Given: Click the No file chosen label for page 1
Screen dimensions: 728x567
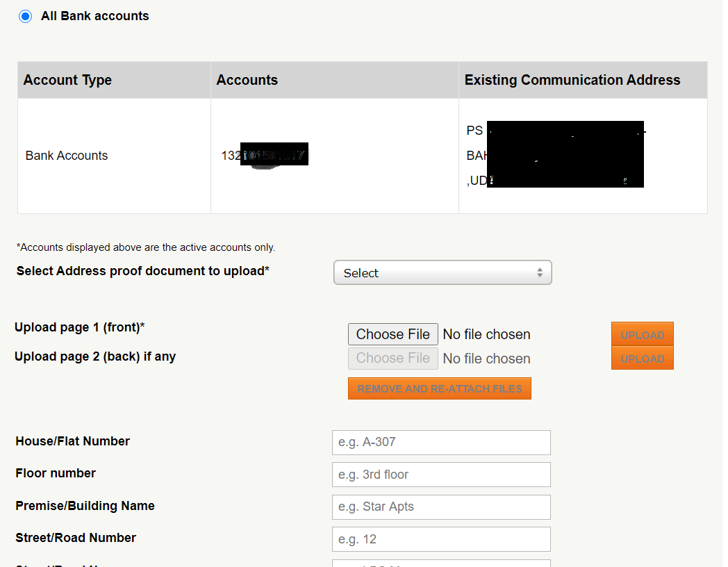Looking at the screenshot, I should [x=486, y=334].
